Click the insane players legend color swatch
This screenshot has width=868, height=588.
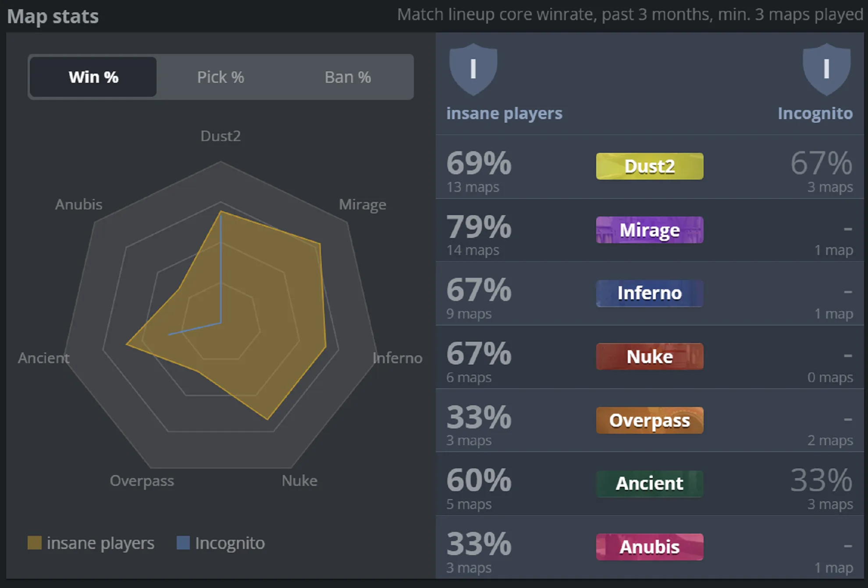coord(35,543)
